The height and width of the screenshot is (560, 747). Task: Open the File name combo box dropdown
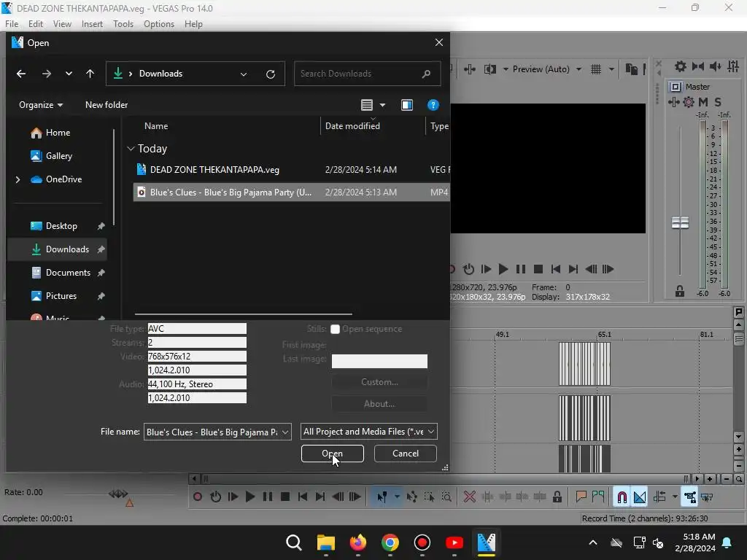(x=285, y=432)
